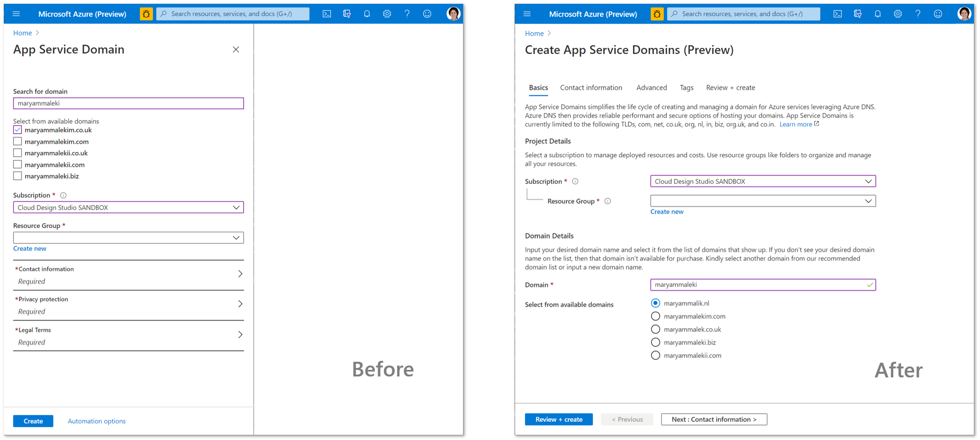Select maryammaleki.biz radio option in After window
The width and height of the screenshot is (980, 440).
655,342
